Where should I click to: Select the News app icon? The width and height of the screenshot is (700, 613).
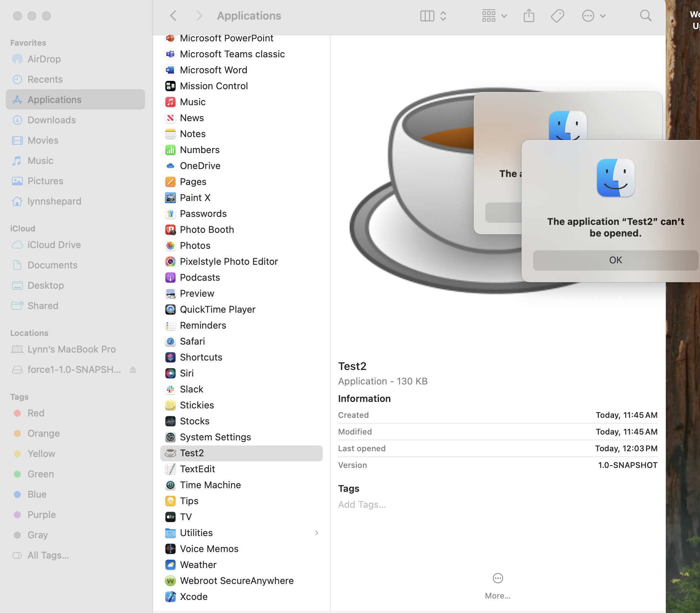tap(170, 118)
